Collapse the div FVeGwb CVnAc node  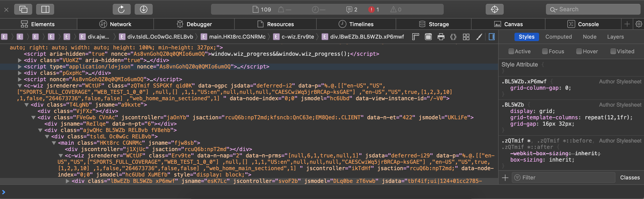33,118
